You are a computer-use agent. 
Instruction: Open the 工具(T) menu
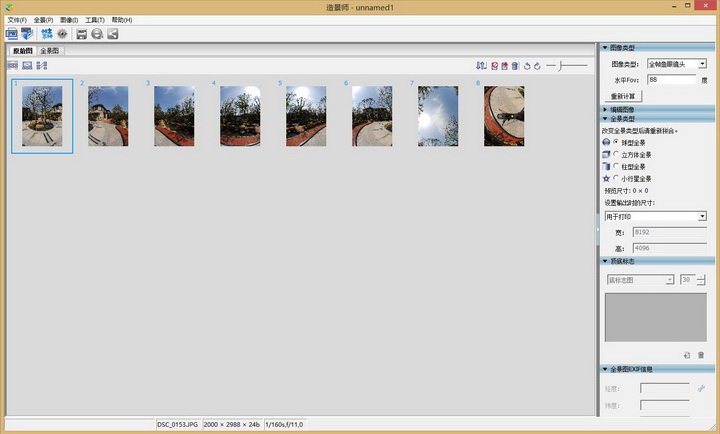tap(95, 20)
